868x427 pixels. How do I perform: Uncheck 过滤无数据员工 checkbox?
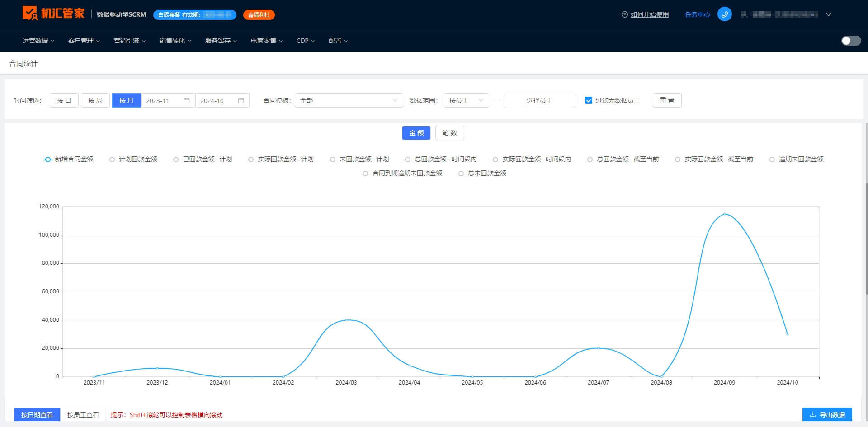[x=588, y=100]
